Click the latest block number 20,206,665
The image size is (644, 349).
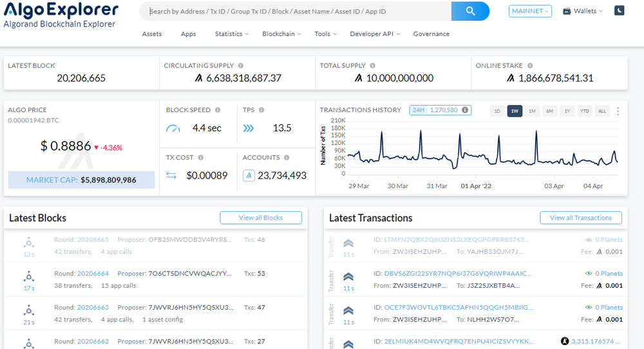pyautogui.click(x=81, y=79)
